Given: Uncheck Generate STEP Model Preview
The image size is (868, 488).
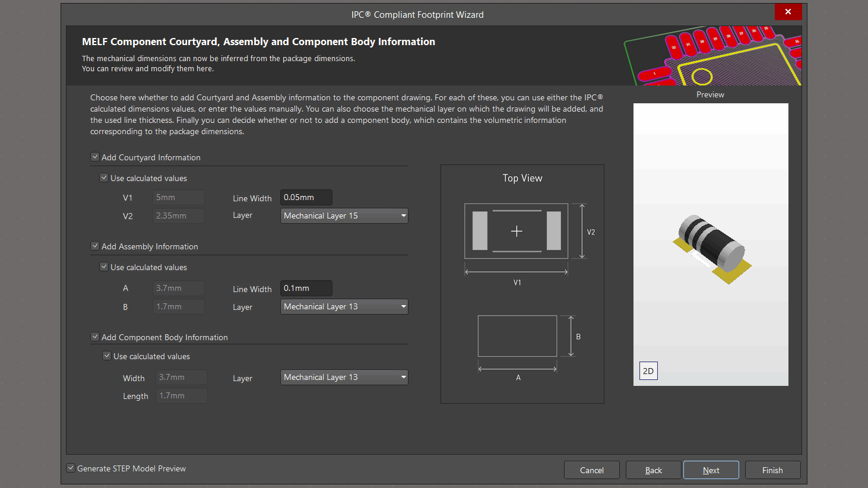Looking at the screenshot, I should tap(71, 468).
